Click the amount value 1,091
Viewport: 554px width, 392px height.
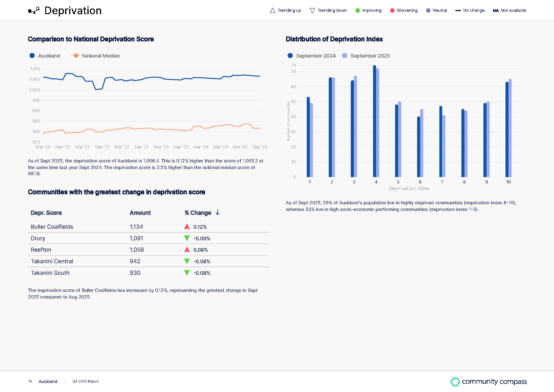pyautogui.click(x=136, y=238)
